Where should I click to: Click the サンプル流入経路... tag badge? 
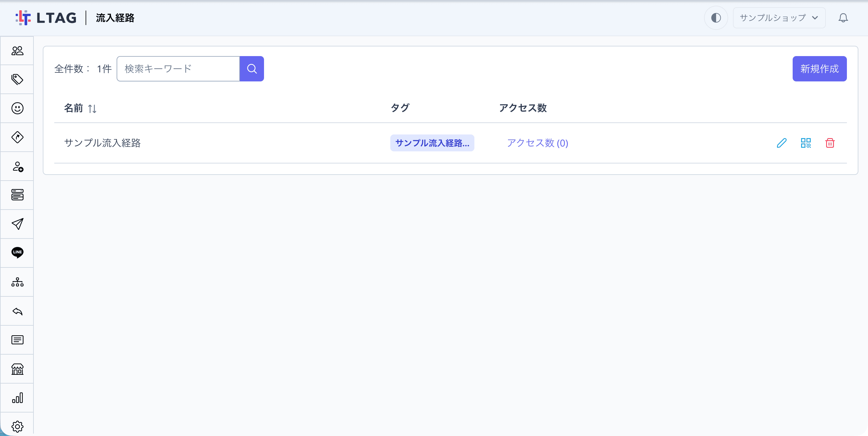432,143
